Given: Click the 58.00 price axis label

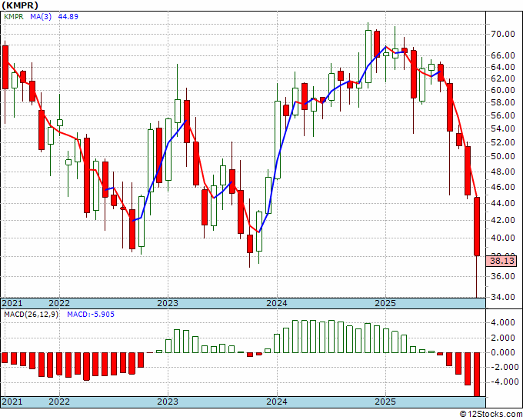Looking at the screenshot, I should [x=502, y=102].
